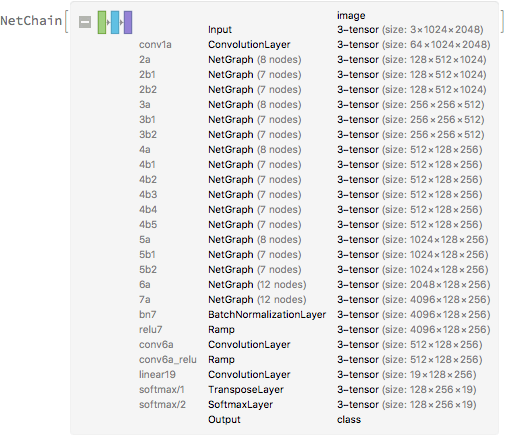The width and height of the screenshot is (507, 437).
Task: Open the 6a NetGraph (12 nodes) layer
Action: point(314,285)
